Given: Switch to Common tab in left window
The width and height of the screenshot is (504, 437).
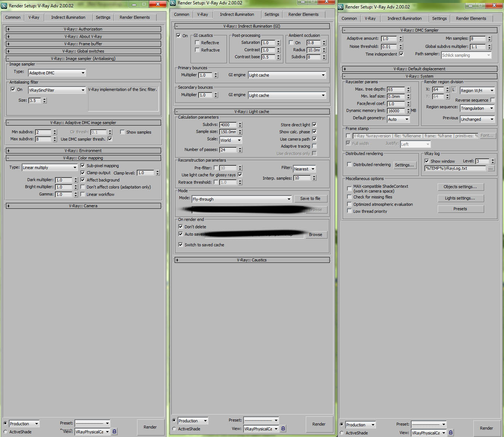Looking at the screenshot, I should 13,17.
